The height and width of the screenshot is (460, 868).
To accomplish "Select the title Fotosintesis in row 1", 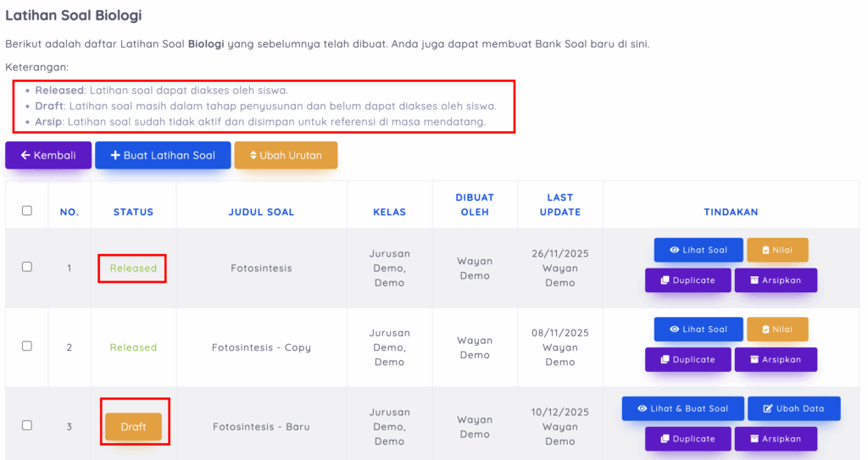I will click(261, 268).
